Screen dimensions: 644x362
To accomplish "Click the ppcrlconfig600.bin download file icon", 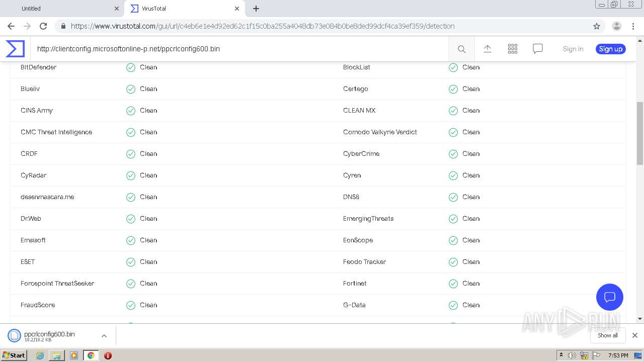I will coord(14,335).
